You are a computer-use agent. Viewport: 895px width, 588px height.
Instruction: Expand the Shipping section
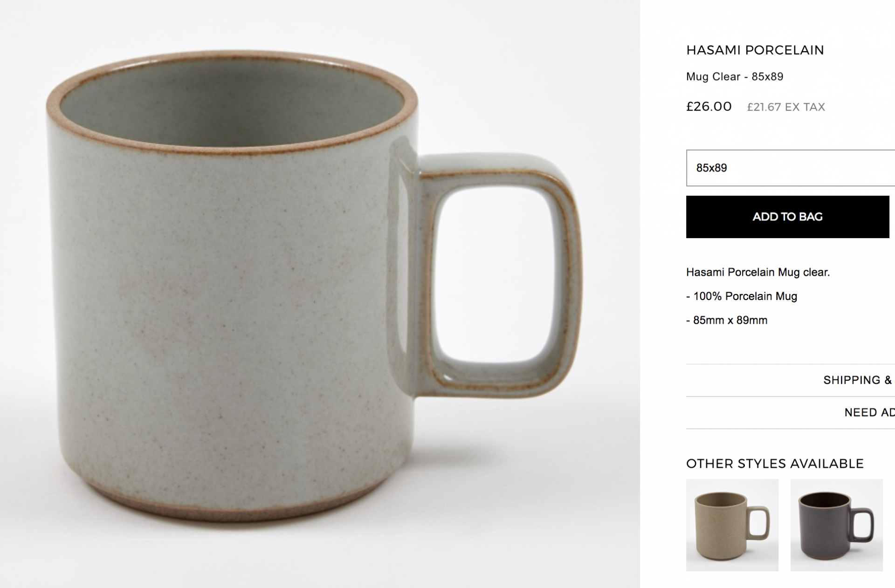click(x=858, y=380)
